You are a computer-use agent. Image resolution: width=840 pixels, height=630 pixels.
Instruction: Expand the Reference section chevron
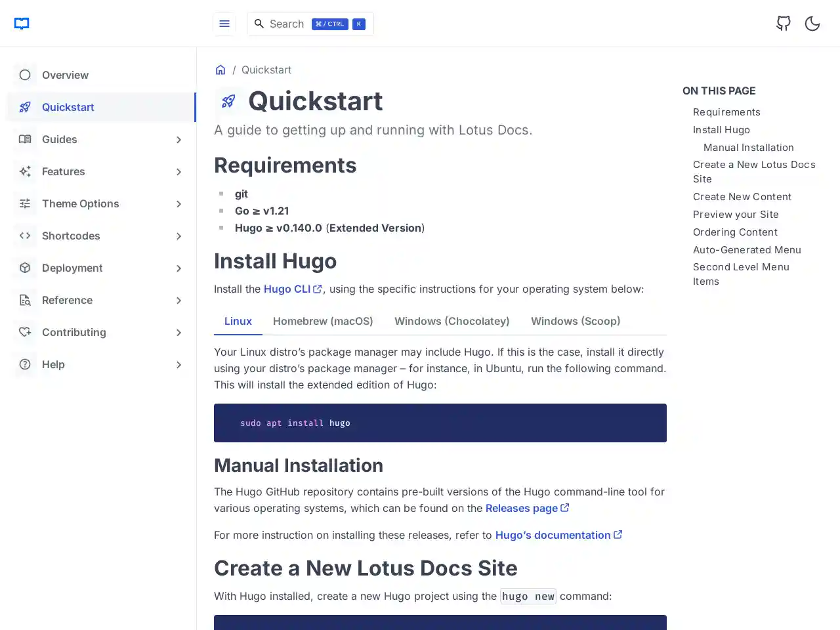178,300
